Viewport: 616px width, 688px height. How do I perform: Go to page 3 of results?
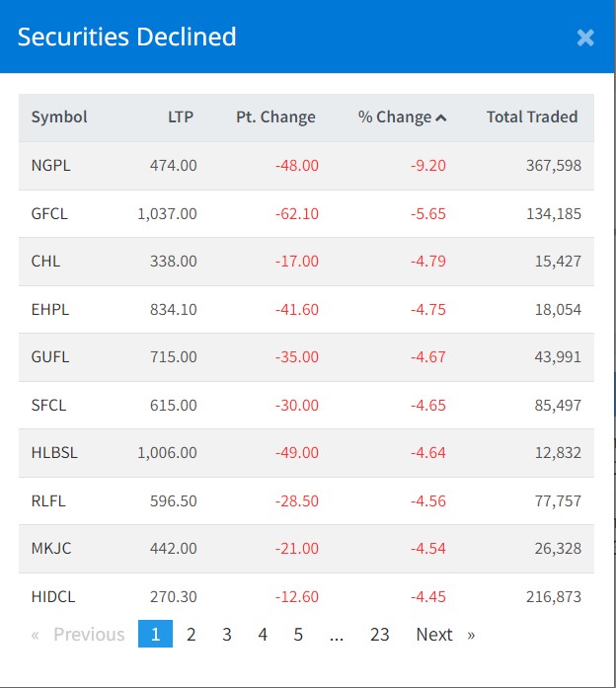(227, 635)
